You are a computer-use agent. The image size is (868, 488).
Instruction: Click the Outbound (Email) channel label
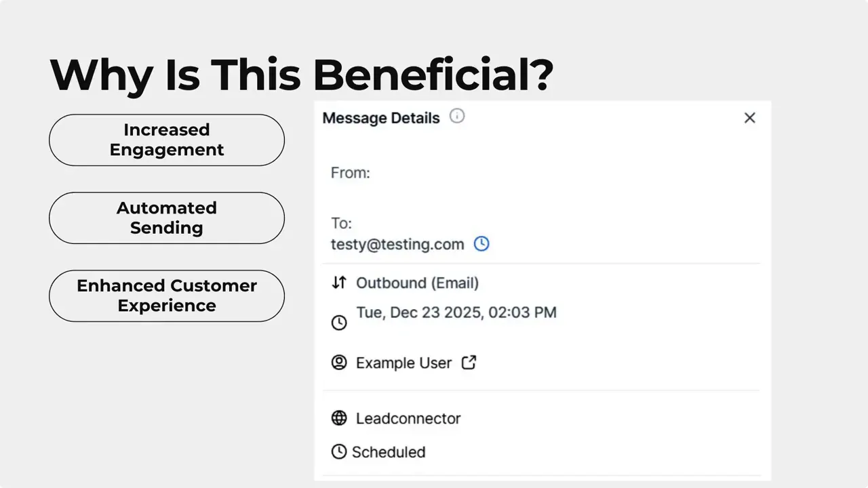[417, 283]
